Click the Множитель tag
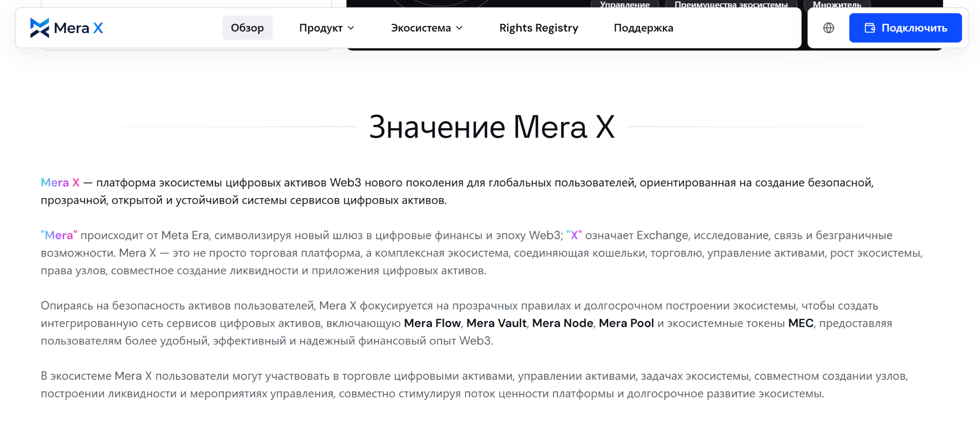 tap(837, 4)
